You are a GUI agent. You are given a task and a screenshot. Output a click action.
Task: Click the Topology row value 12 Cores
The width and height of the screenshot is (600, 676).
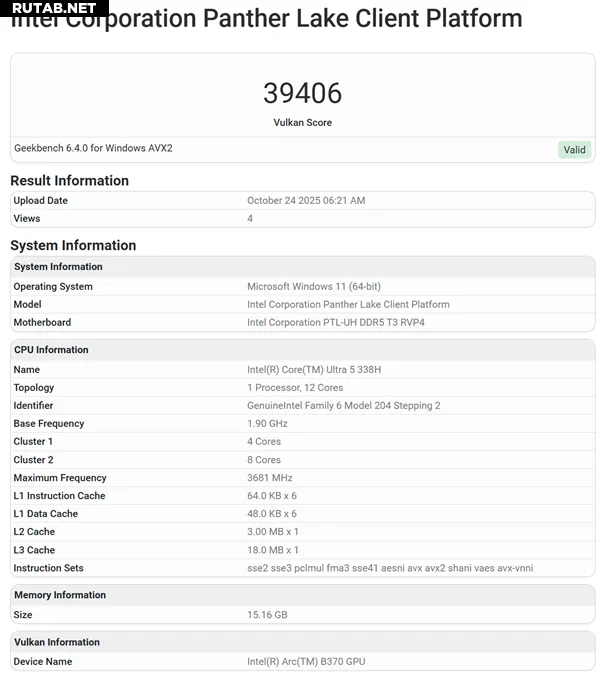295,387
